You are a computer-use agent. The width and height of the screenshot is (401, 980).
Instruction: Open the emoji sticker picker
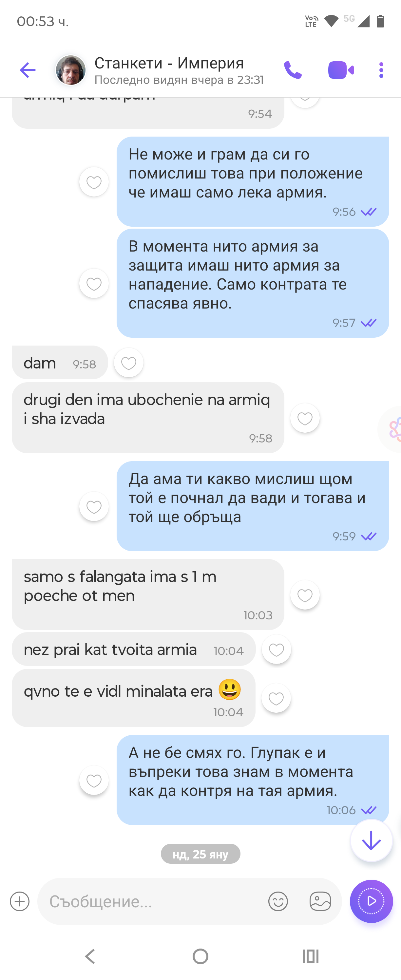click(x=278, y=901)
